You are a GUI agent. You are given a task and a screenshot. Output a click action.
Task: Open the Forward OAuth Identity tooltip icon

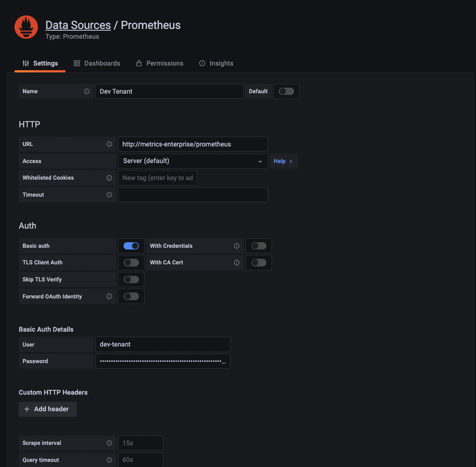110,296
